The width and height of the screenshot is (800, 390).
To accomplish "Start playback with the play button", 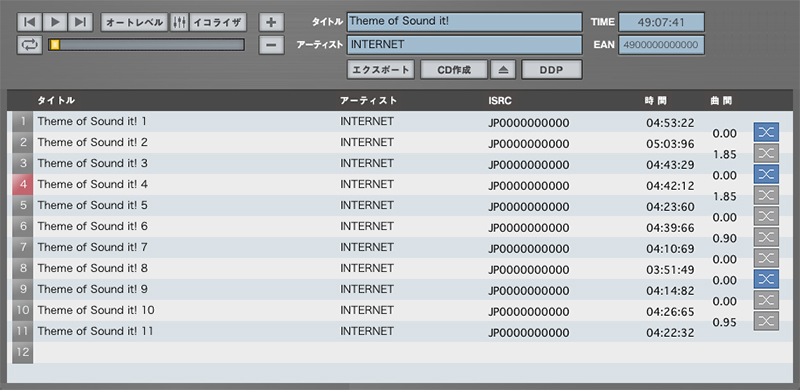I will 55,22.
